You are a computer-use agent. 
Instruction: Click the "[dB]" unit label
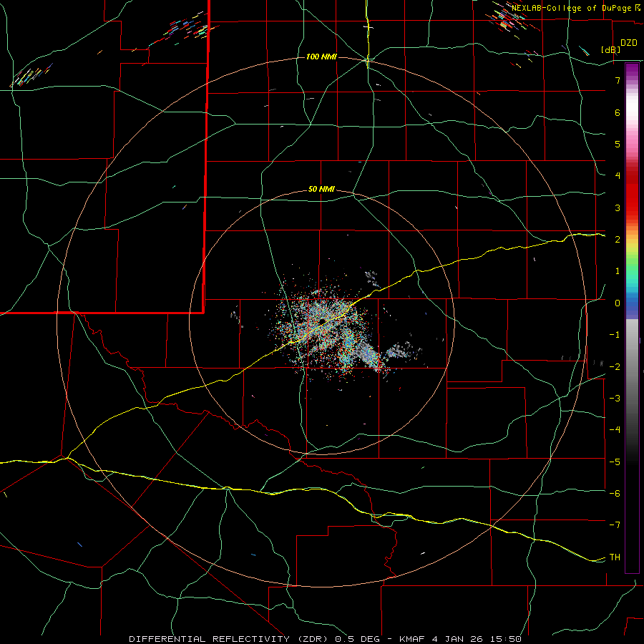pos(610,49)
